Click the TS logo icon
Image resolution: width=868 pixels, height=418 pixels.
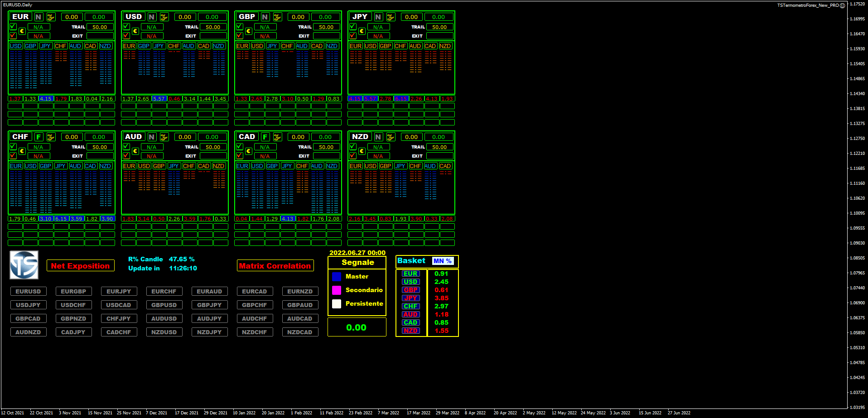24,265
